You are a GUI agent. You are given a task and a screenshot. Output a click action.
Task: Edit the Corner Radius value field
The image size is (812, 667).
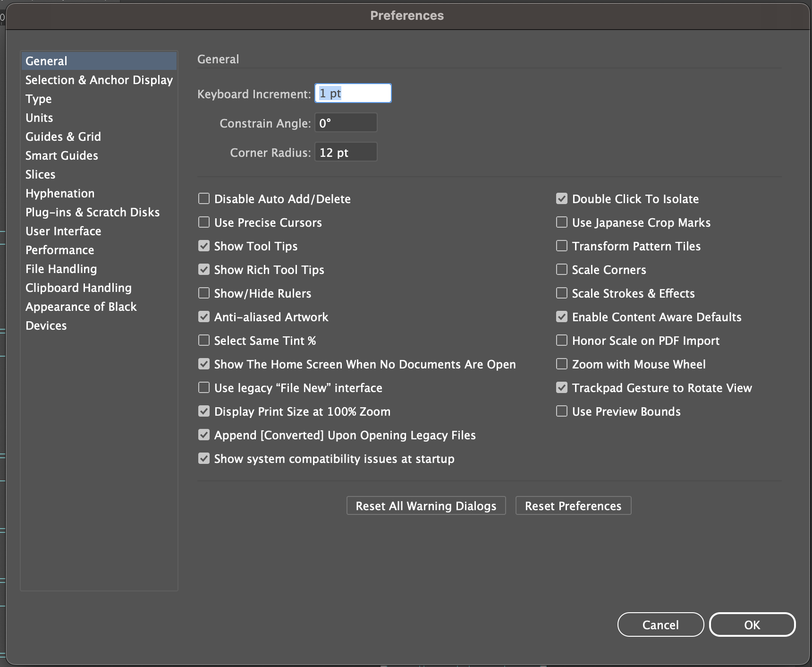[x=346, y=152]
